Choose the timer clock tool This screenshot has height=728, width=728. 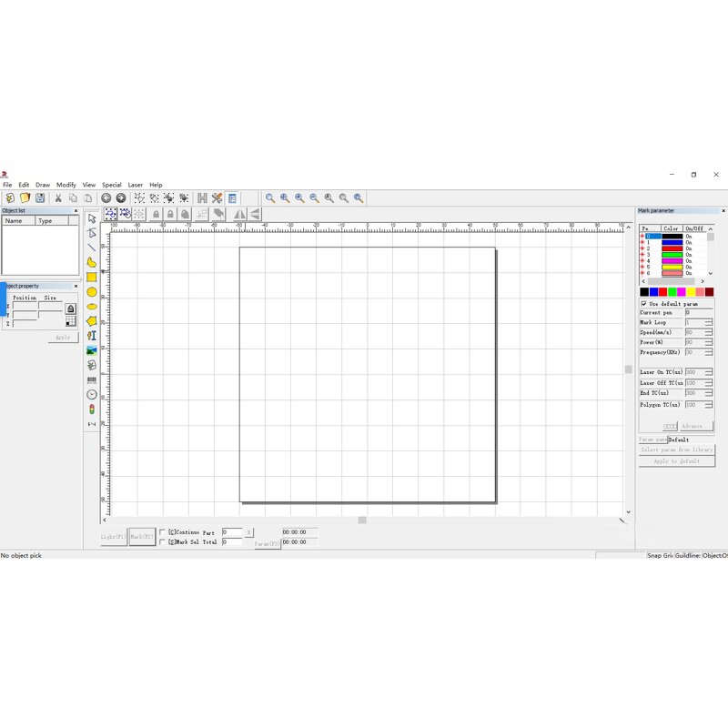[92, 394]
